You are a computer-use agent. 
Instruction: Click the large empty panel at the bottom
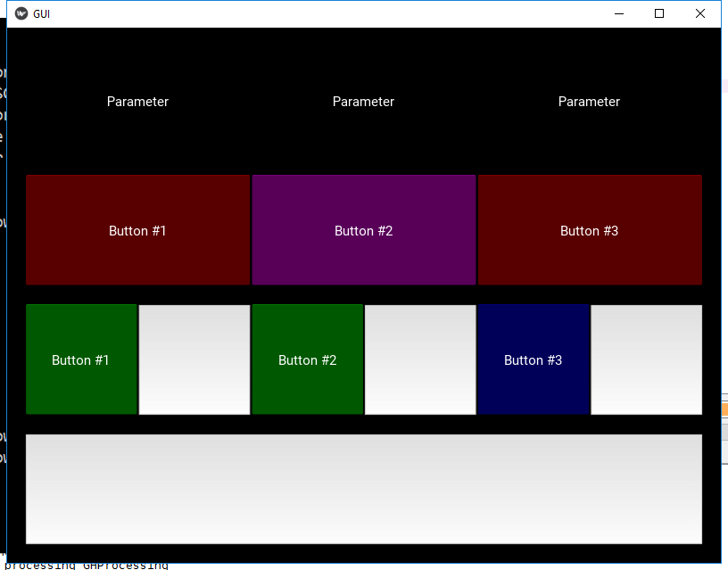(363, 489)
